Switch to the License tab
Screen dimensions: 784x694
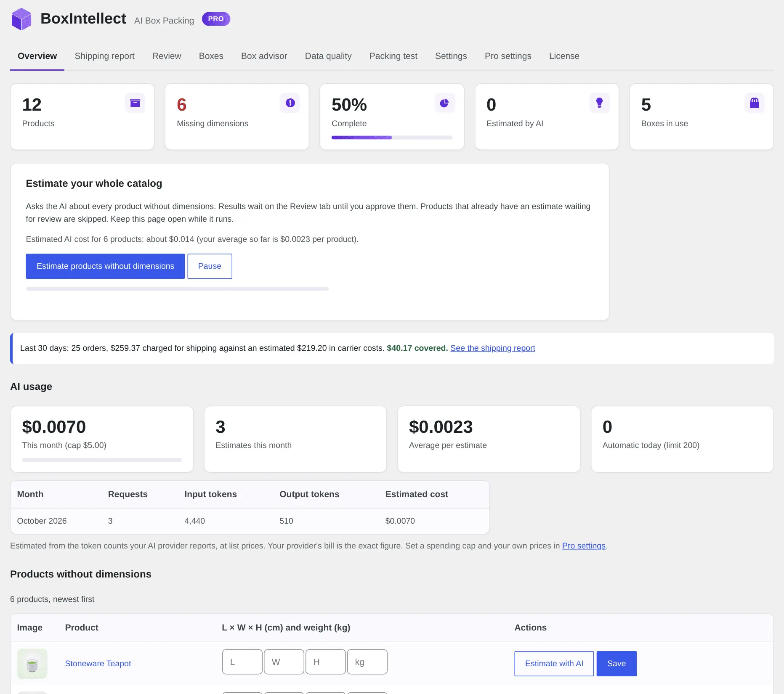coord(564,56)
